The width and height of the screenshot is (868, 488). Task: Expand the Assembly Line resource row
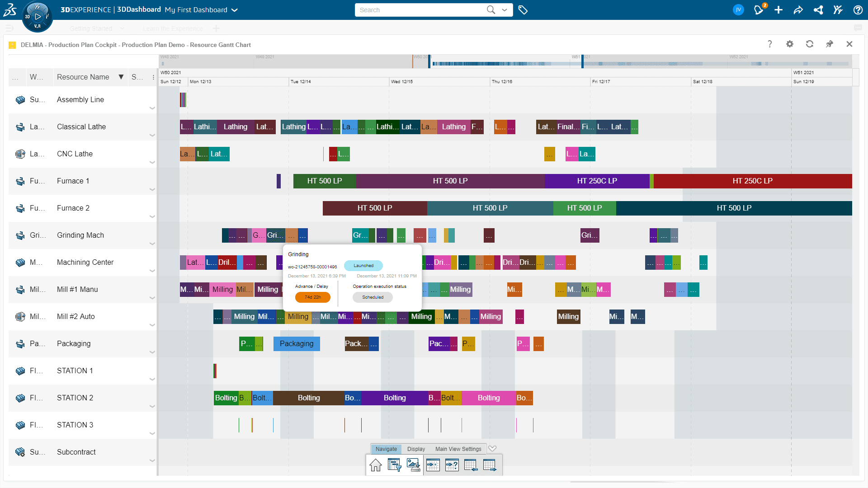click(153, 108)
